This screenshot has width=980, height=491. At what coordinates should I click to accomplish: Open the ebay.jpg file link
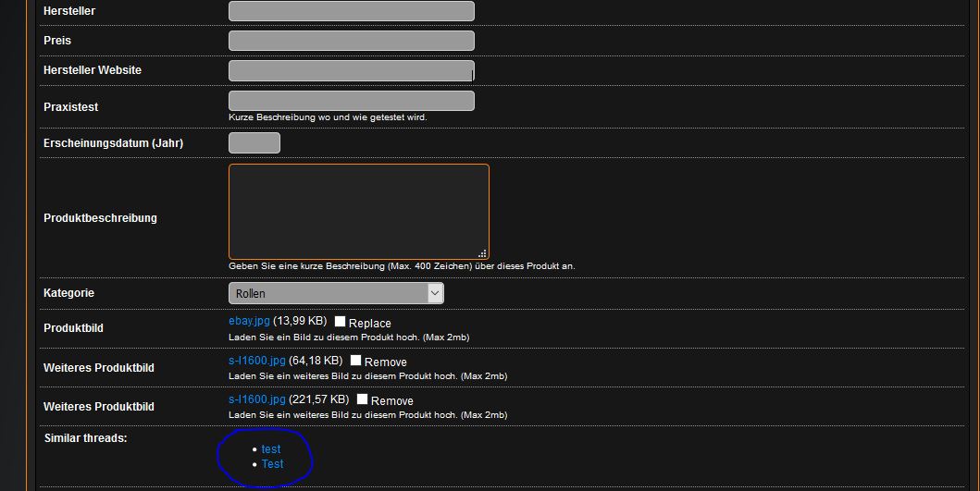click(x=249, y=321)
